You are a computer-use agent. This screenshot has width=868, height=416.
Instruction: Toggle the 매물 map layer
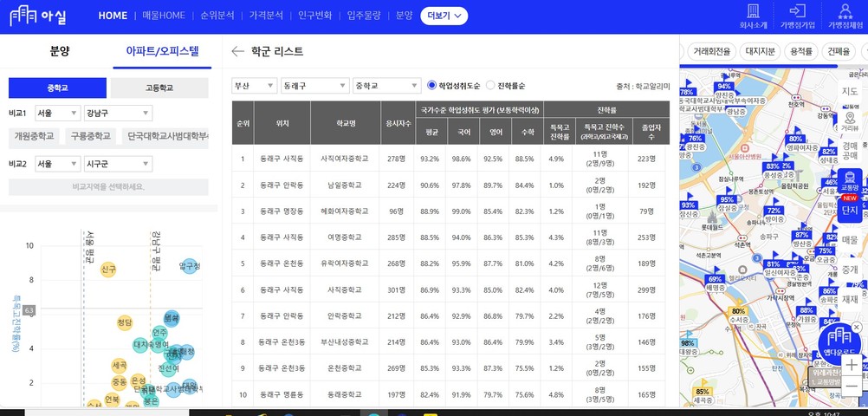pos(850,240)
